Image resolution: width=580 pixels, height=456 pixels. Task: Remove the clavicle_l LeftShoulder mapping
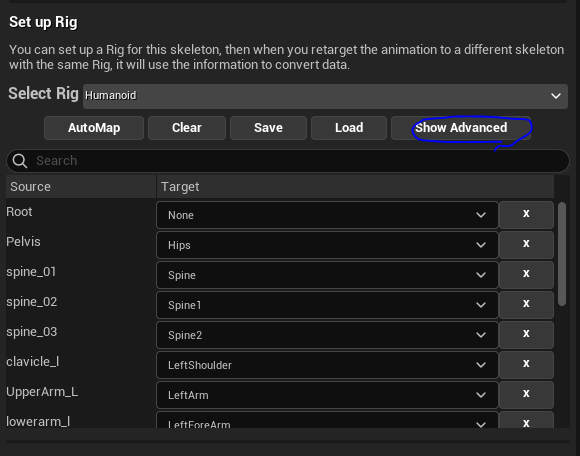tap(526, 364)
